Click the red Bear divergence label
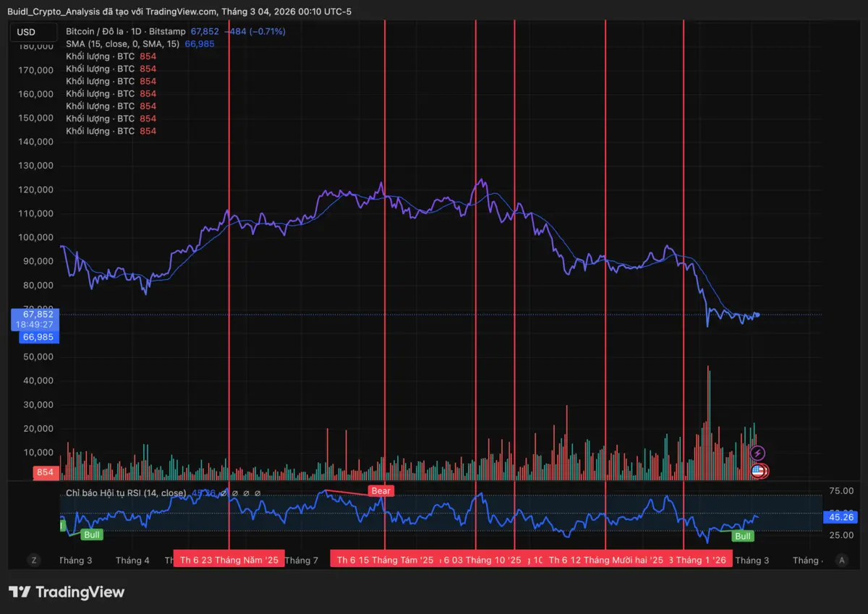 pyautogui.click(x=381, y=491)
